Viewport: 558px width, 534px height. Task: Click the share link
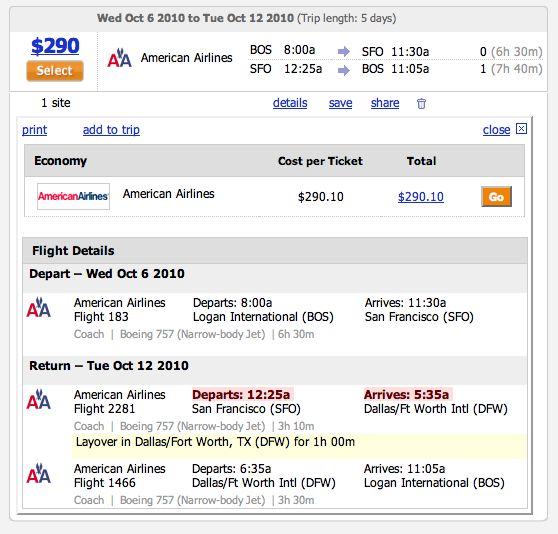(x=385, y=103)
